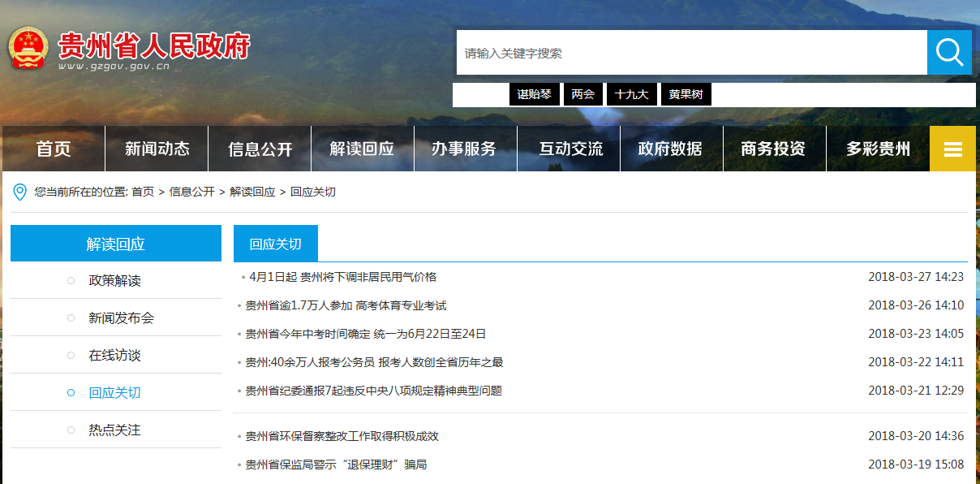Open 办事服务 navigation menu item
Screen dimensions: 980x484
(464, 149)
